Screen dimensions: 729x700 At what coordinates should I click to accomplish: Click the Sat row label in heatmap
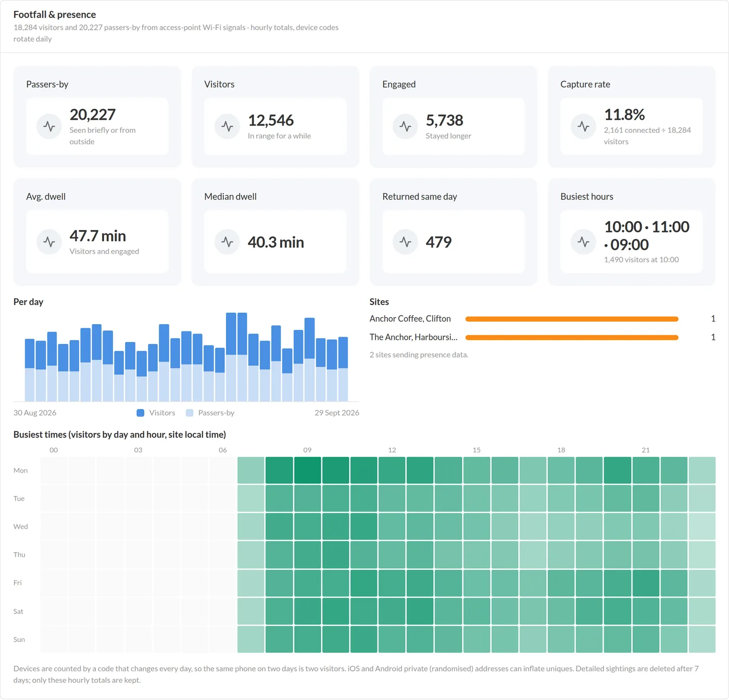(x=18, y=612)
